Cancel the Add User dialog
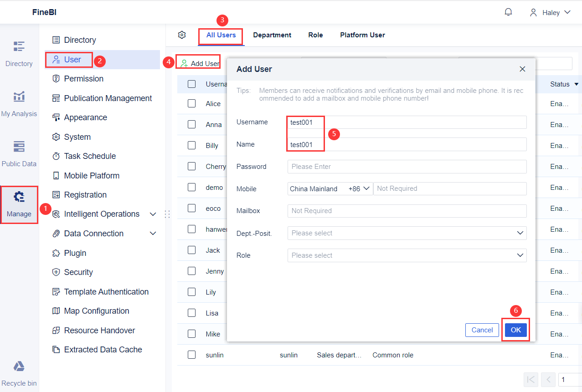 tap(482, 330)
